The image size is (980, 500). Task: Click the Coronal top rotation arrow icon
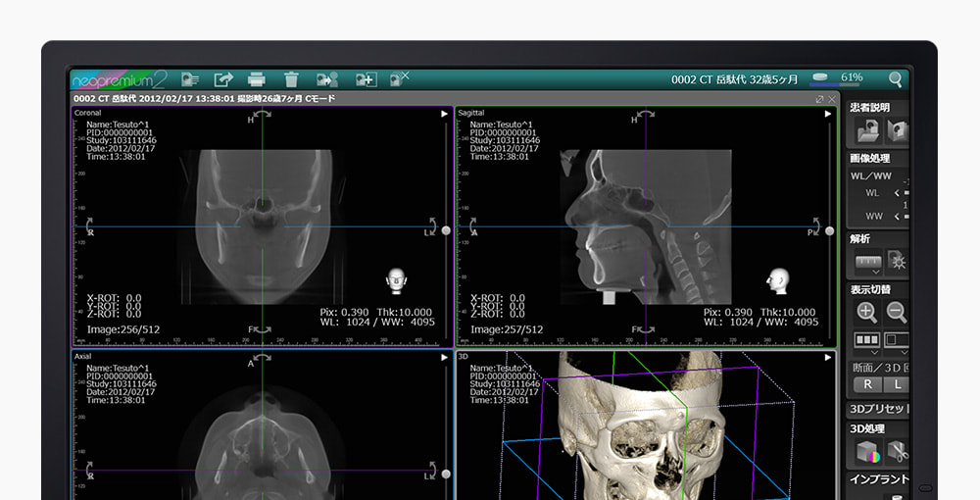coord(263,114)
